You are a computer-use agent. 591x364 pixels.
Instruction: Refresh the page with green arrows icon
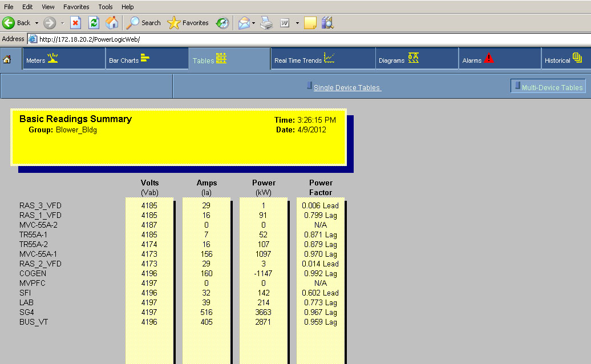pos(94,23)
